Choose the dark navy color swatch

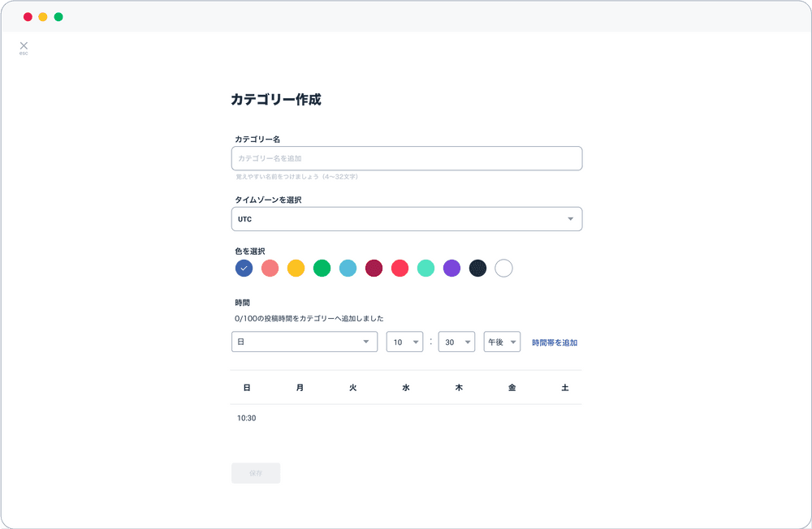click(x=477, y=268)
